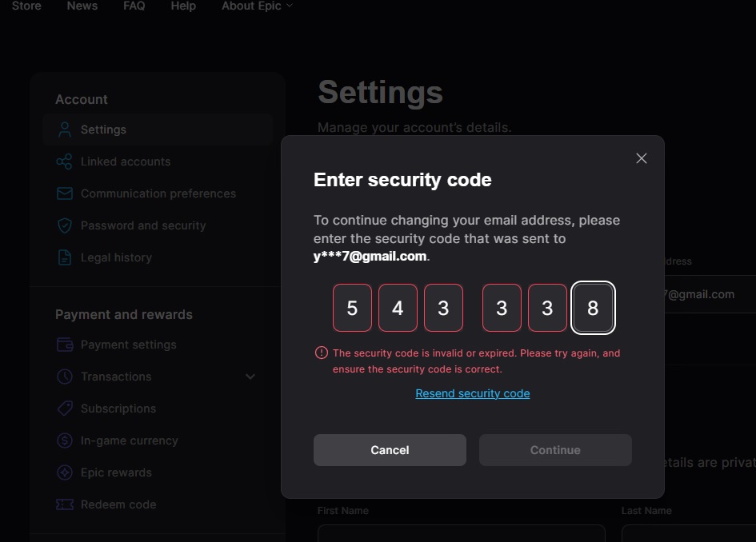Image resolution: width=756 pixels, height=542 pixels.
Task: Click the Communication preferences envelope icon
Action: click(x=65, y=193)
